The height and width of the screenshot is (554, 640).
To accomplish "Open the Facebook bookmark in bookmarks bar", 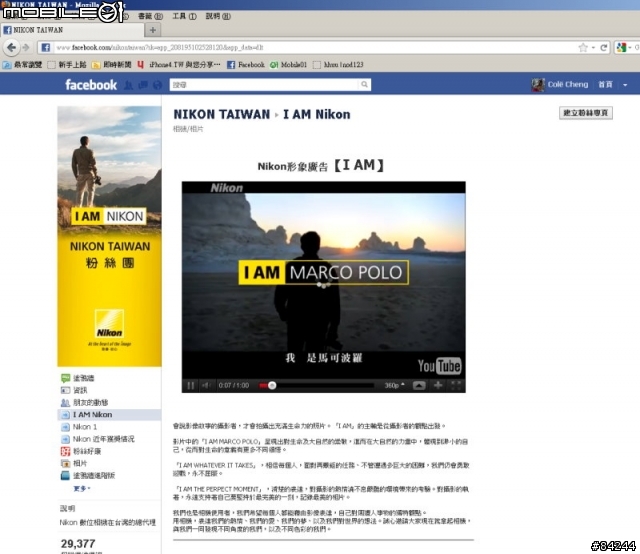I will pos(246,65).
